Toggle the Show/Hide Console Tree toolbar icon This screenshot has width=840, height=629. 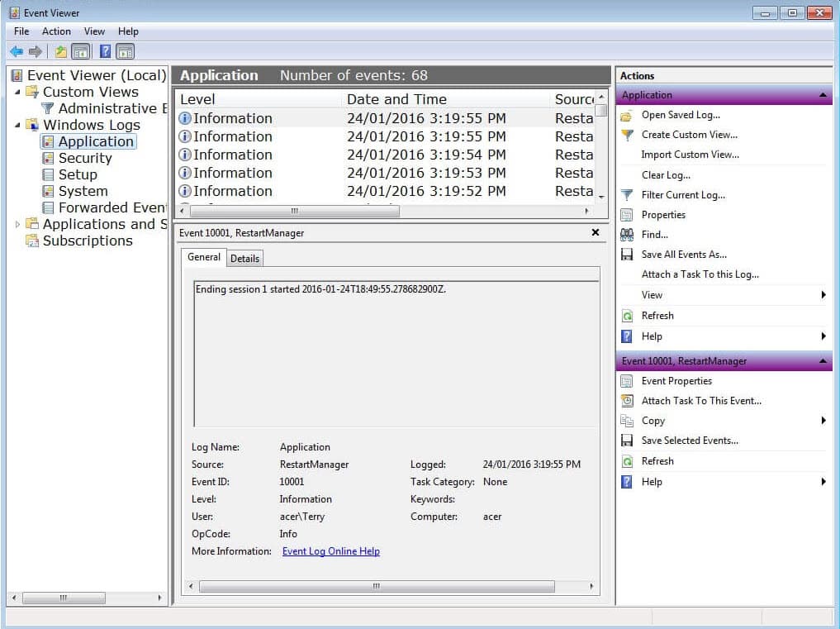point(81,51)
